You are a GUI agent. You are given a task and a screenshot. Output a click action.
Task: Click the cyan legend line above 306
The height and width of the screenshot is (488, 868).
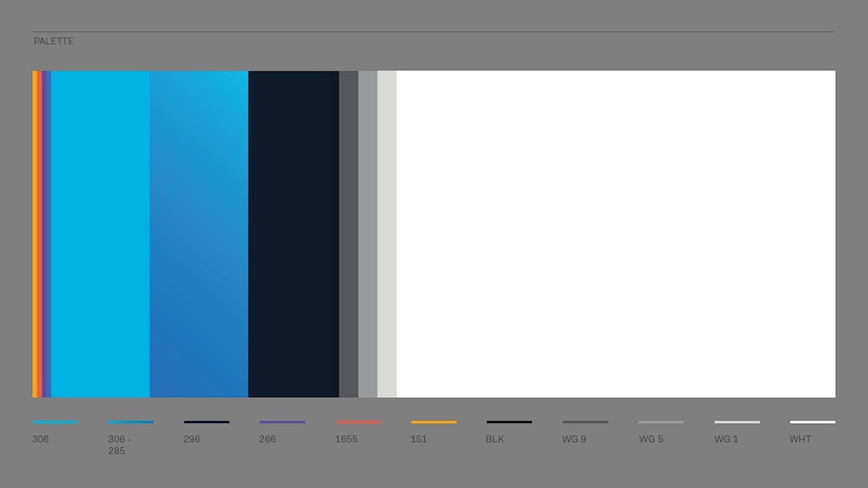point(54,422)
